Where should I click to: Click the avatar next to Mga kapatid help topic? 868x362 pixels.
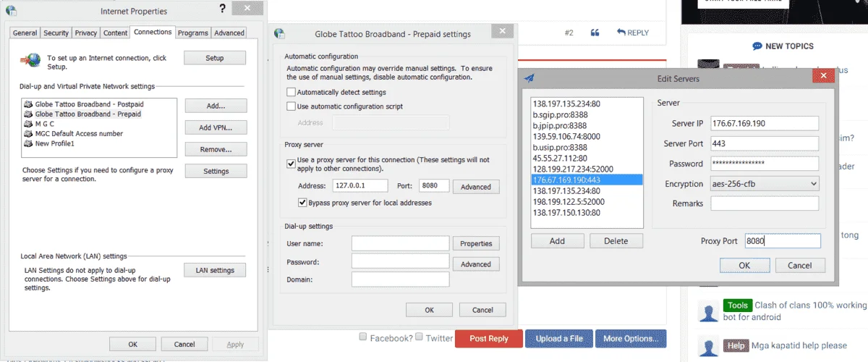tap(707, 347)
